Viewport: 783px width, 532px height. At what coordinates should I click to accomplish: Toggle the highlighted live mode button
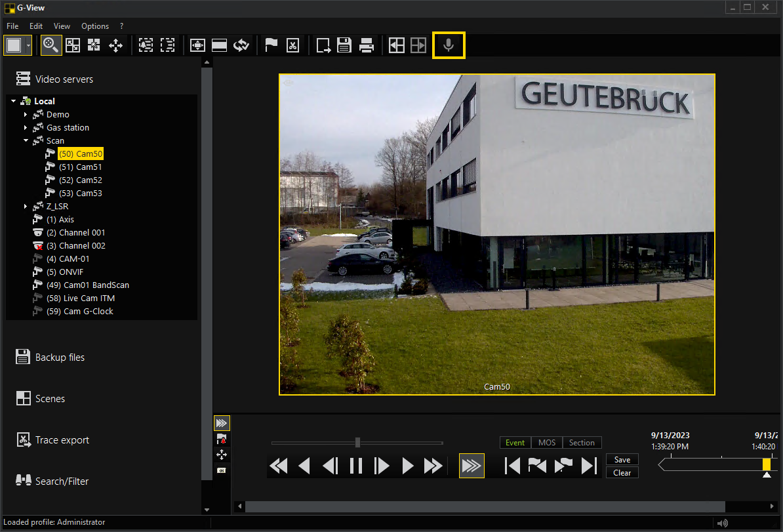point(472,466)
